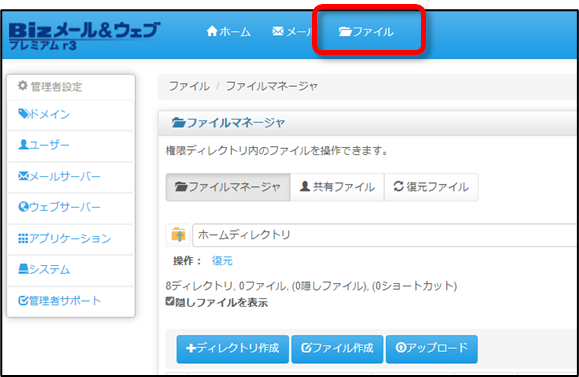The image size is (579, 377).
Task: Select アプリケーション grid icon entry
Action: click(x=65, y=238)
